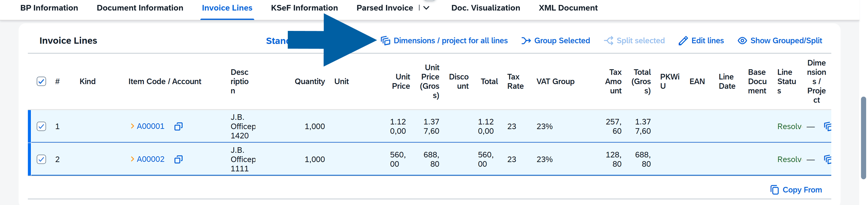Click the Tax Amount value 257,60
The image size is (868, 205).
(x=614, y=126)
